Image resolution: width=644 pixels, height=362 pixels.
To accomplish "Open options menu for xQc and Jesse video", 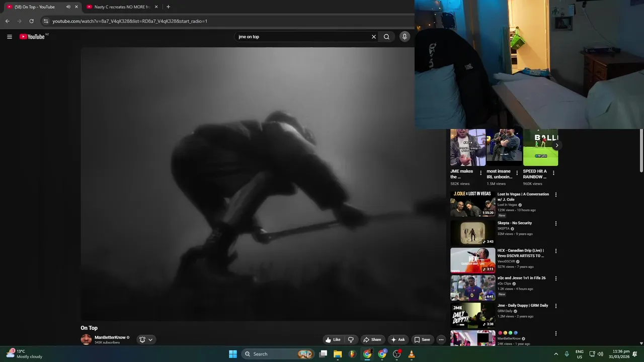I will coord(556,278).
